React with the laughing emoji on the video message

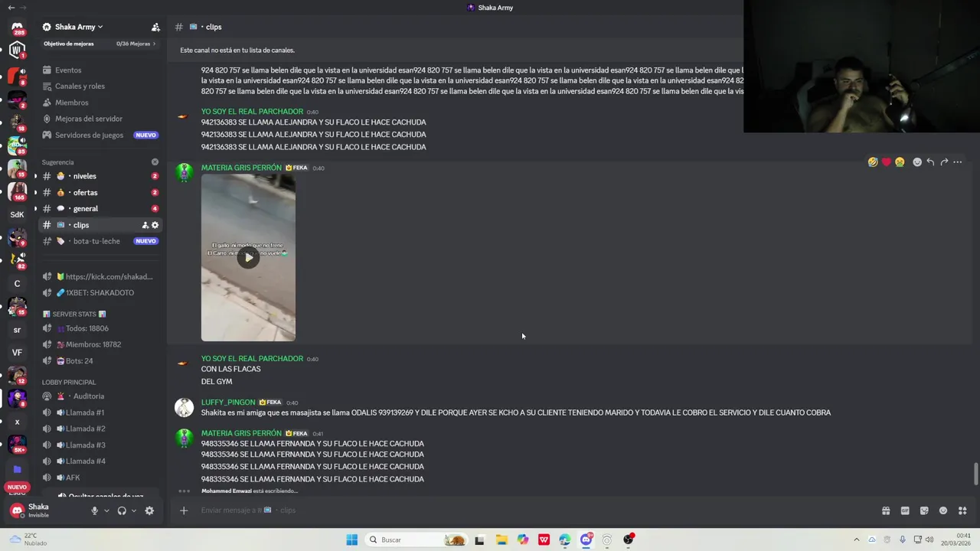873,162
